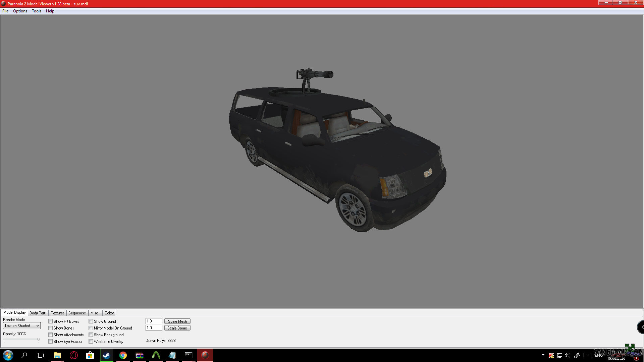This screenshot has width=644, height=362.
Task: Switch to the Misc tab
Action: click(x=95, y=313)
